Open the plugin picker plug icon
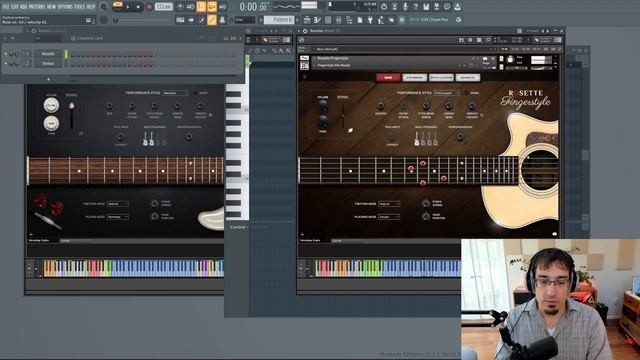640x360 pixels. 370,20
